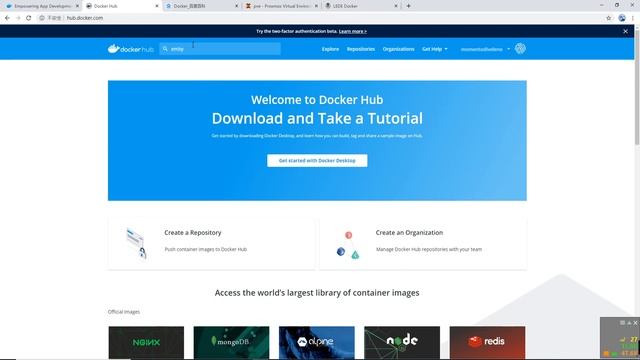The width and height of the screenshot is (640, 360).
Task: Focus the Docker Hub search field
Action: (220, 49)
